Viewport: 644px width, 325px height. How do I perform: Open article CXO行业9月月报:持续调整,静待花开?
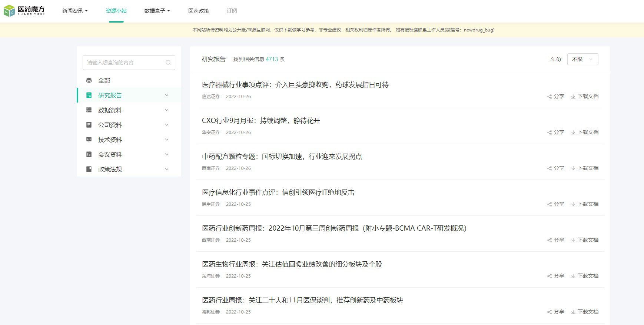[x=261, y=121]
